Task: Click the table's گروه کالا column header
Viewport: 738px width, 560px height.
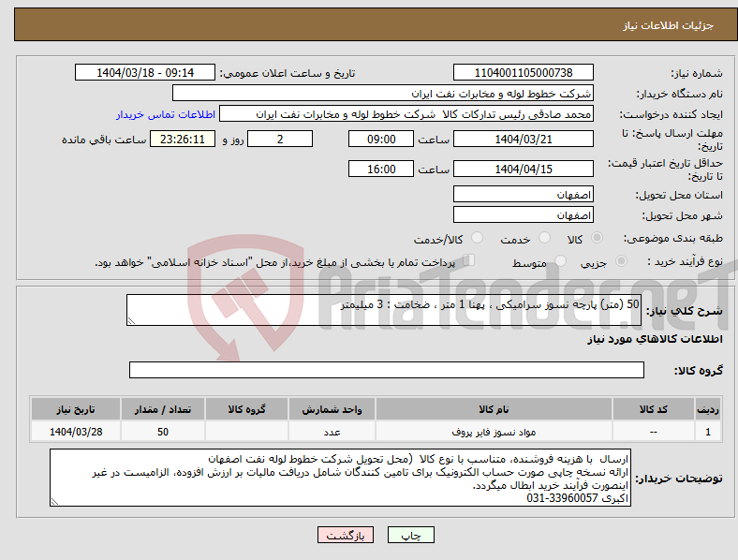Action: 246,409
